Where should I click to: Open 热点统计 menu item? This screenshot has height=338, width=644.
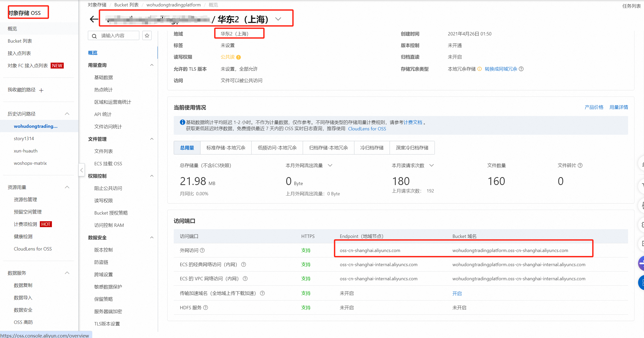104,90
